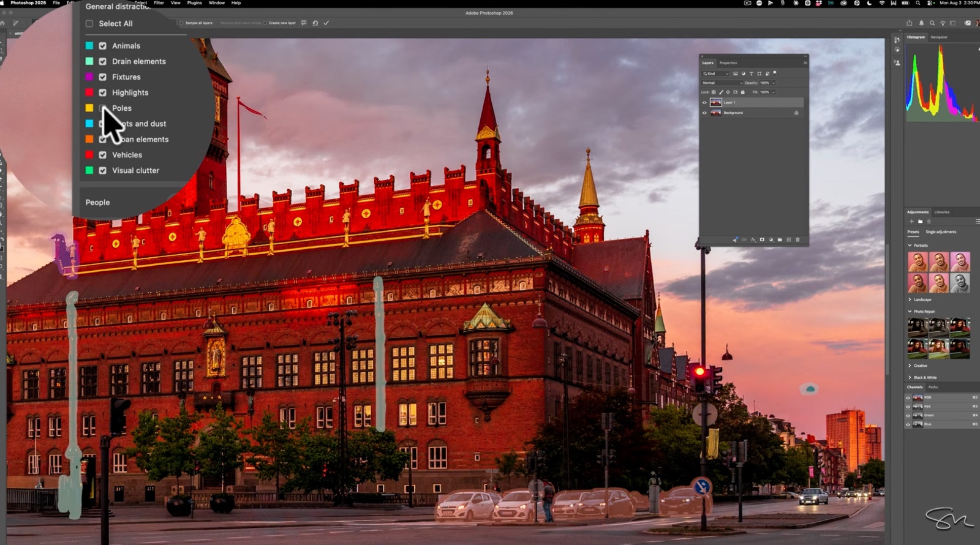Open the Window menu
Viewport: 980px width, 545px height.
click(216, 3)
